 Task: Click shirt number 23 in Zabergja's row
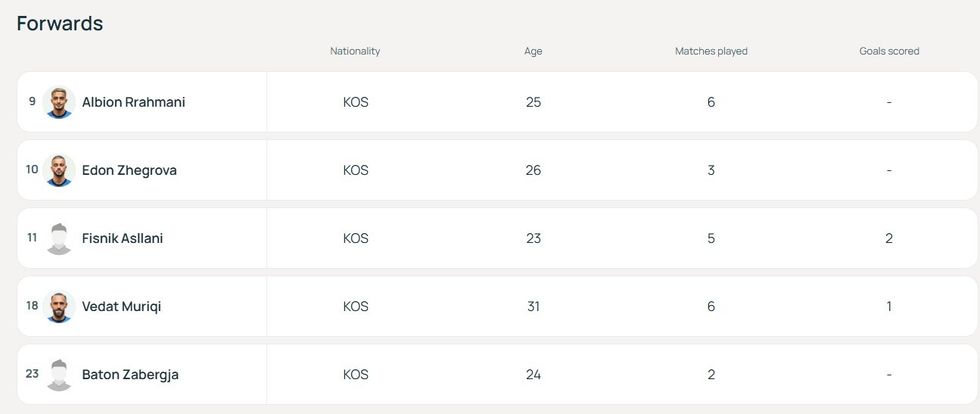point(32,373)
